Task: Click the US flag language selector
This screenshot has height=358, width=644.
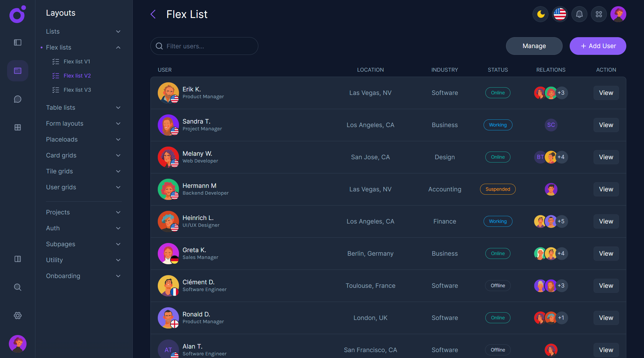Action: (x=560, y=14)
